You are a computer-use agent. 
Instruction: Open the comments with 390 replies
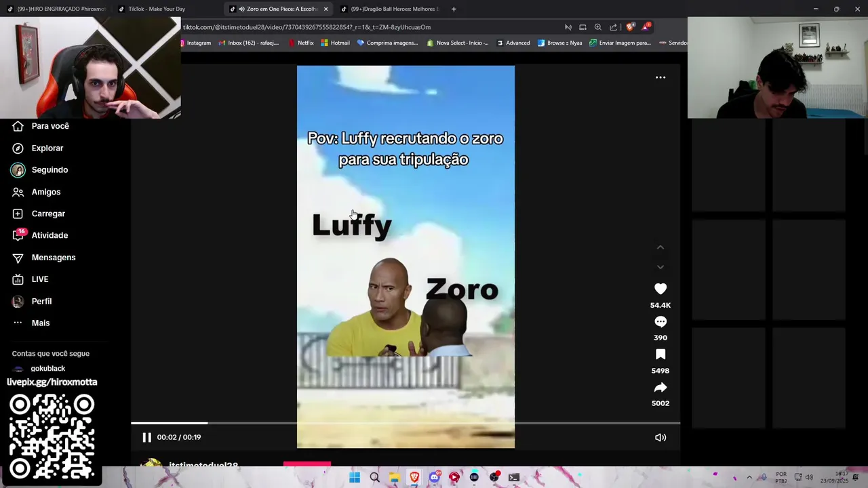660,322
